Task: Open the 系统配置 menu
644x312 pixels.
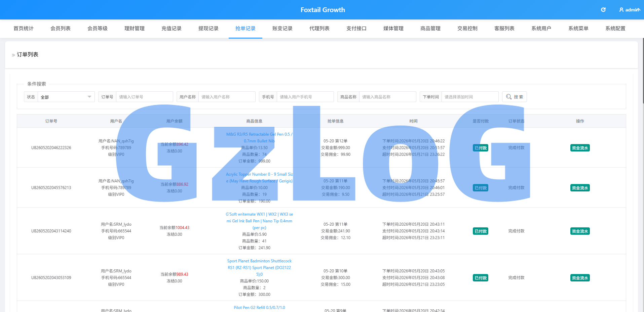Action: pyautogui.click(x=615, y=29)
